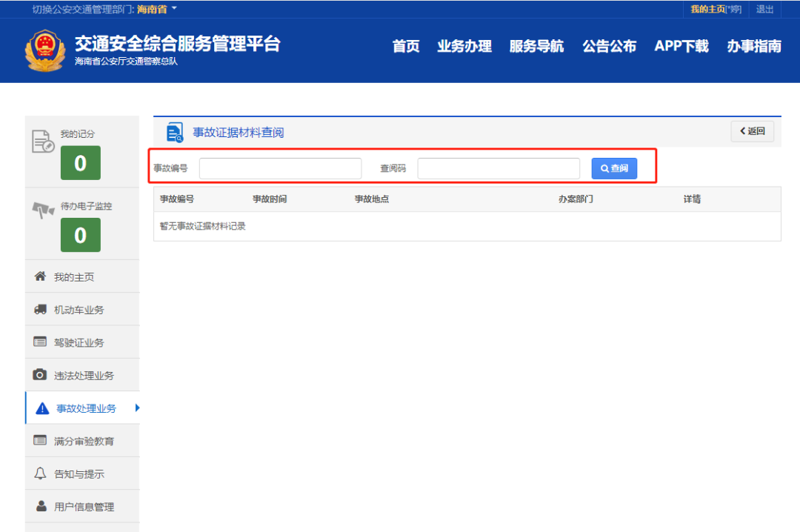Click the 待办电子监控 counter showing 0

pyautogui.click(x=80, y=235)
